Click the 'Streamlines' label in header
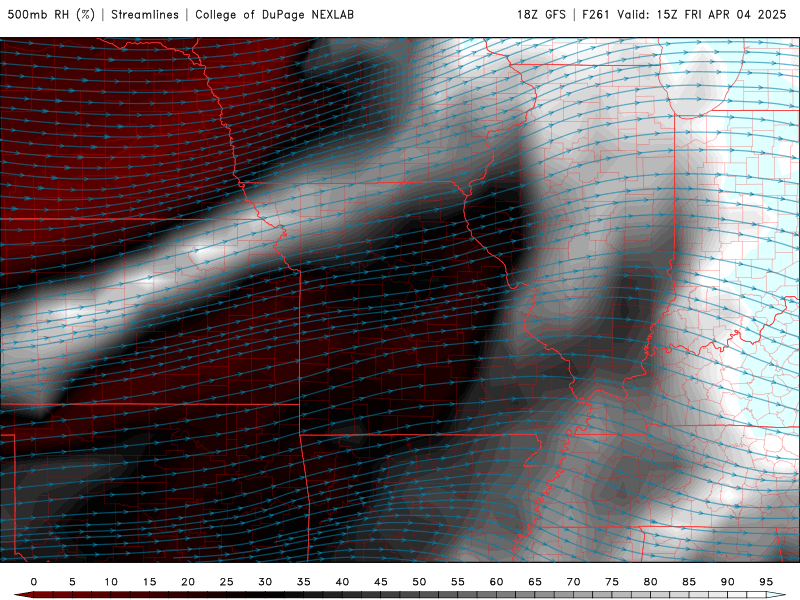Image resolution: width=800 pixels, height=600 pixels. [x=145, y=15]
